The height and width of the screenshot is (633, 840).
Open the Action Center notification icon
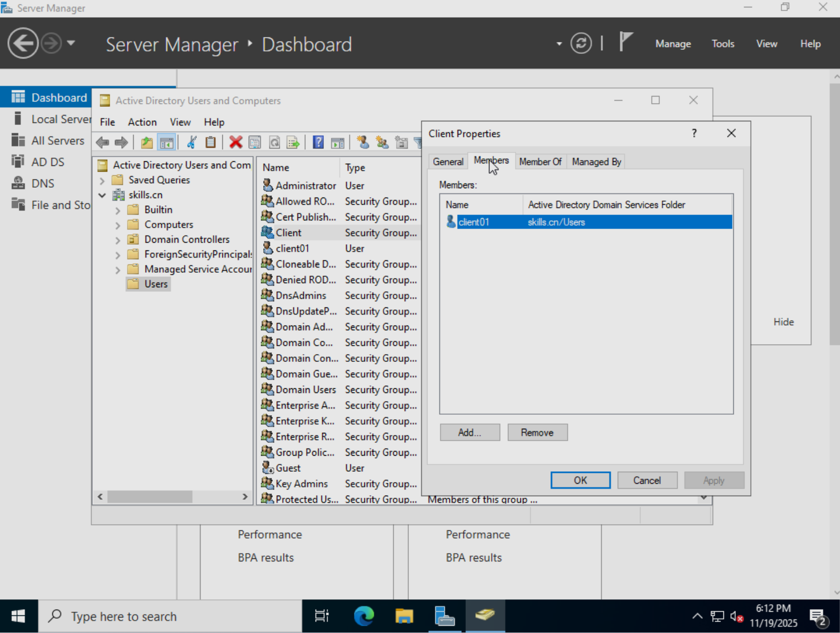[x=818, y=617]
